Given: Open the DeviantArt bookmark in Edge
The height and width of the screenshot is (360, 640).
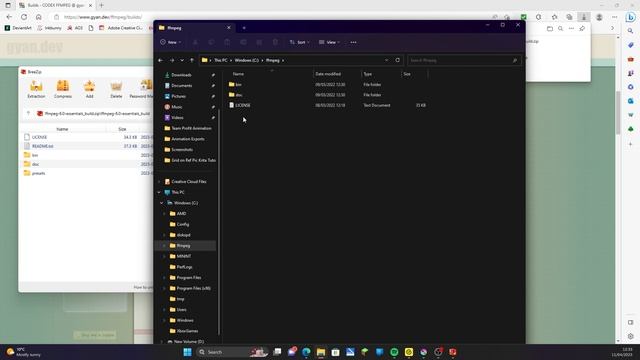Looking at the screenshot, I should coord(18,28).
